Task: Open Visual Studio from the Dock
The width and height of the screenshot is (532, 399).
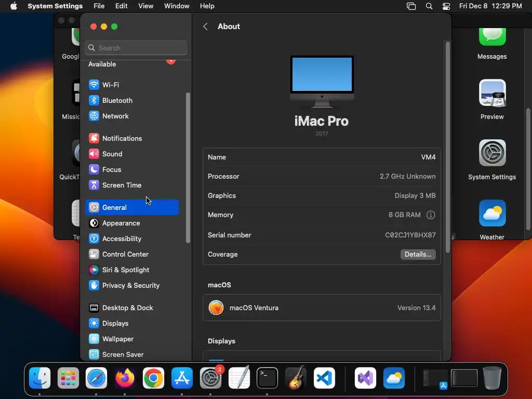Action: (365, 378)
